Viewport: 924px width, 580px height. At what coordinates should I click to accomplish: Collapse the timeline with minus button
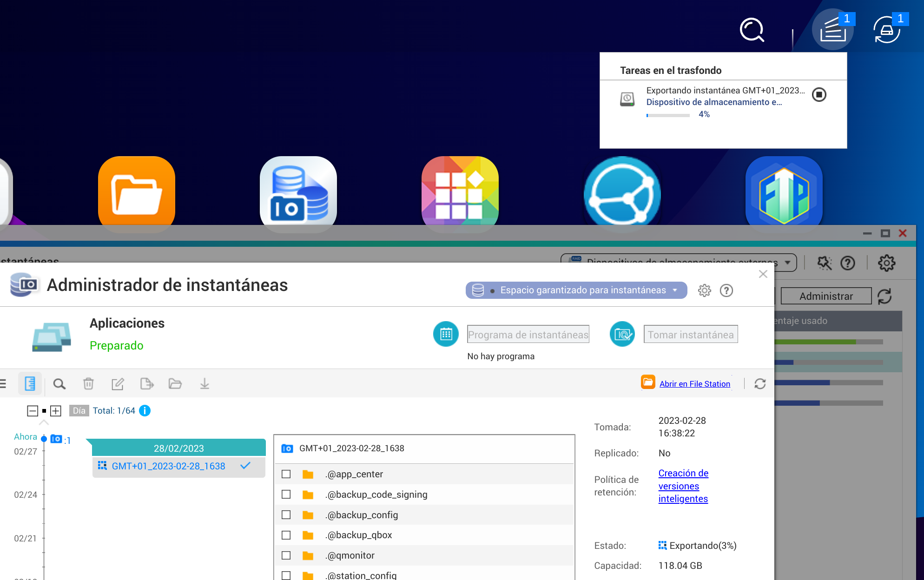[33, 411]
